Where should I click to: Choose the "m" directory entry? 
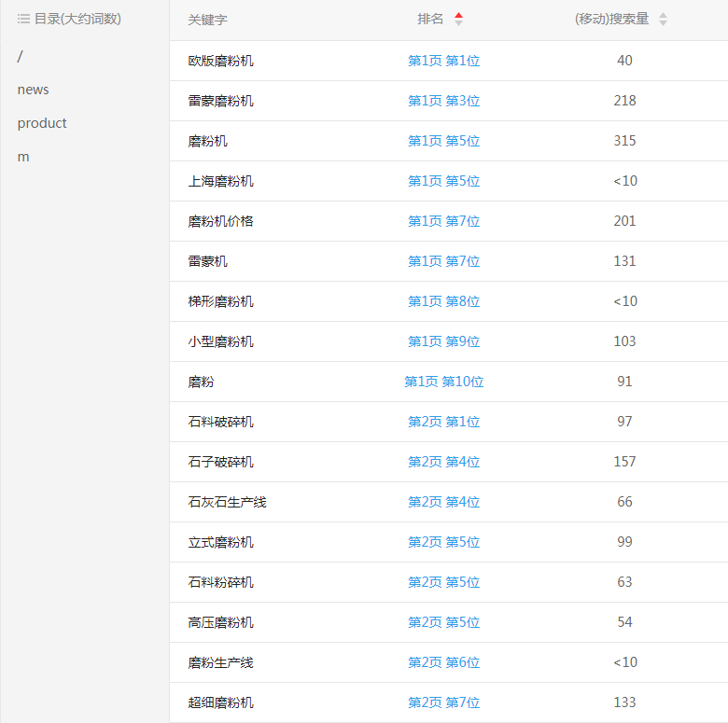coord(23,157)
